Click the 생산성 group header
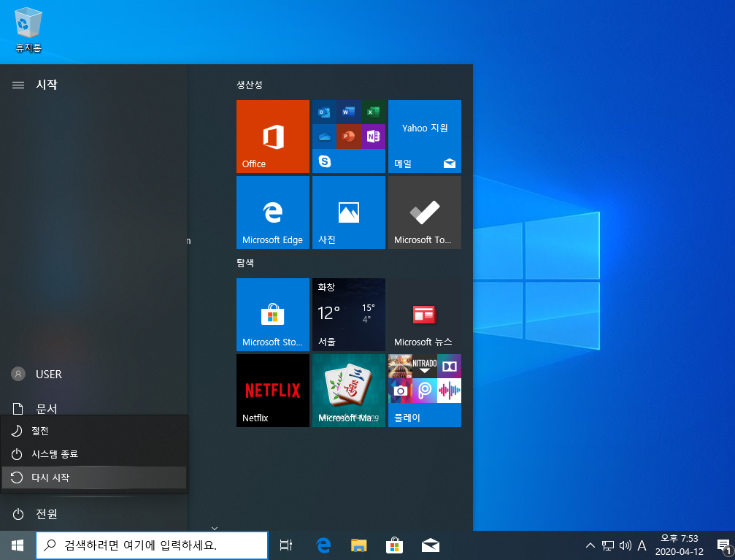The height and width of the screenshot is (560, 735). (250, 85)
